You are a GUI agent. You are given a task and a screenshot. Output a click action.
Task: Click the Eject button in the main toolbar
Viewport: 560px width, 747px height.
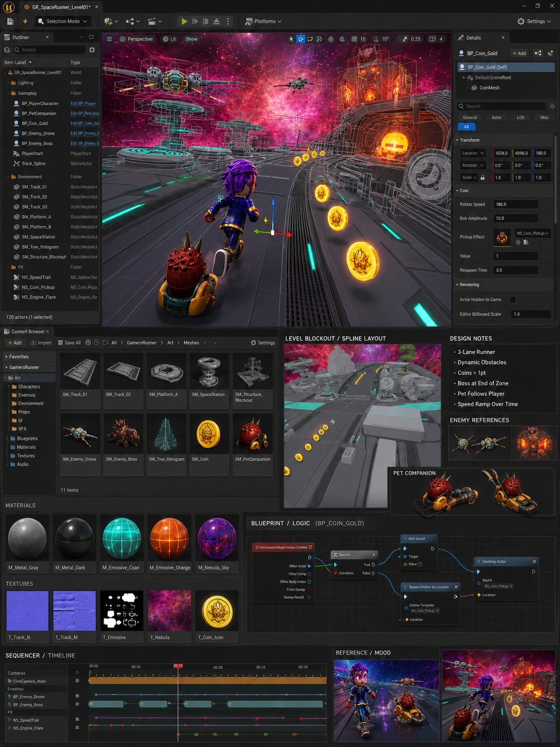click(x=217, y=21)
